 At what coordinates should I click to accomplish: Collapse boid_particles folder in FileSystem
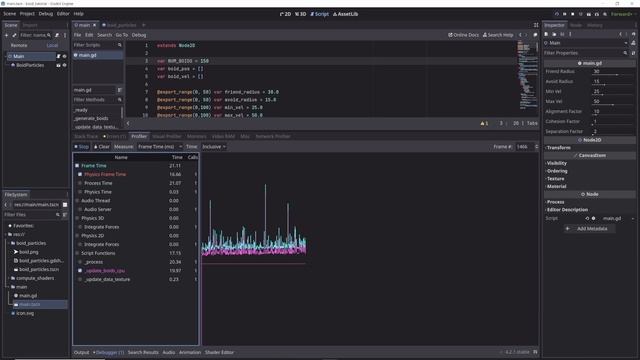9,243
